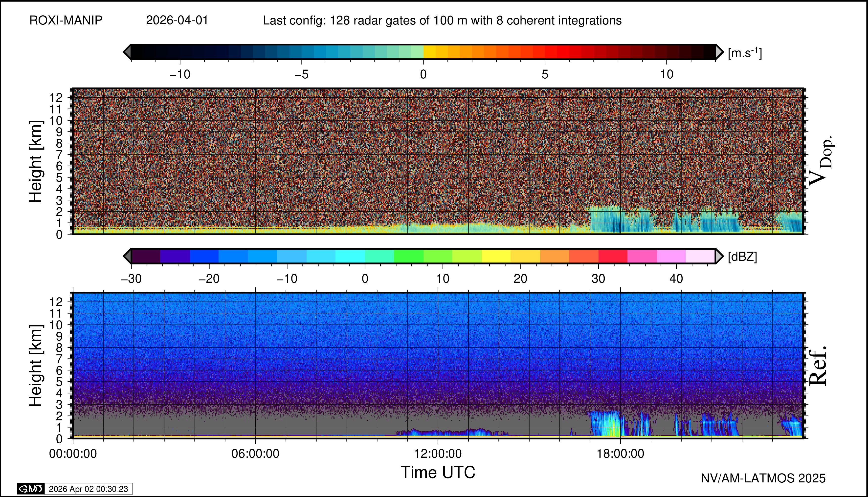Click the NV/AM-LATMOS 2025 credit text
Screen dimensions: 868x497
[763, 478]
